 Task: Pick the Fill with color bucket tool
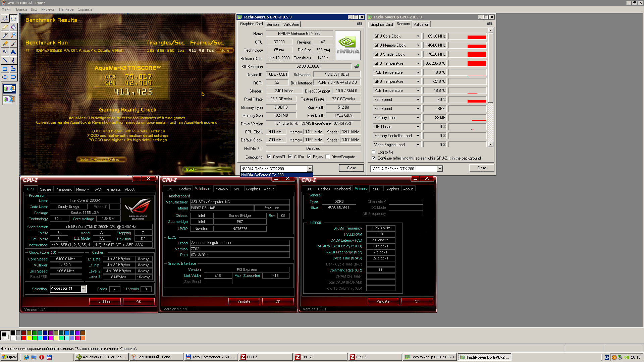click(x=13, y=26)
